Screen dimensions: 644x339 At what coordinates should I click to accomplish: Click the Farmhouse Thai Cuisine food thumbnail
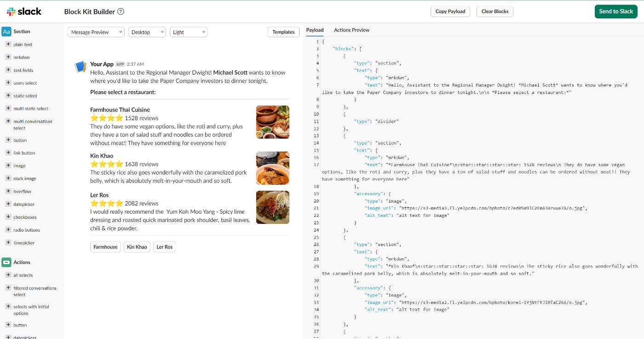(273, 122)
